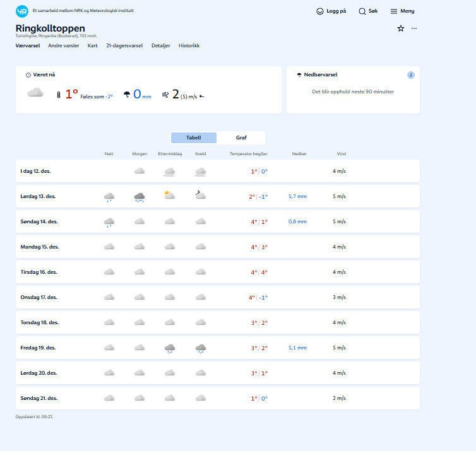Open the Andre varsler tab
This screenshot has height=451, width=476.
point(64,45)
